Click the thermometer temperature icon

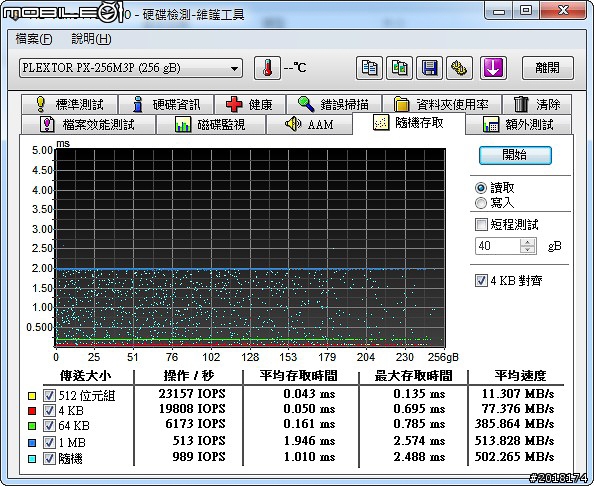[267, 68]
